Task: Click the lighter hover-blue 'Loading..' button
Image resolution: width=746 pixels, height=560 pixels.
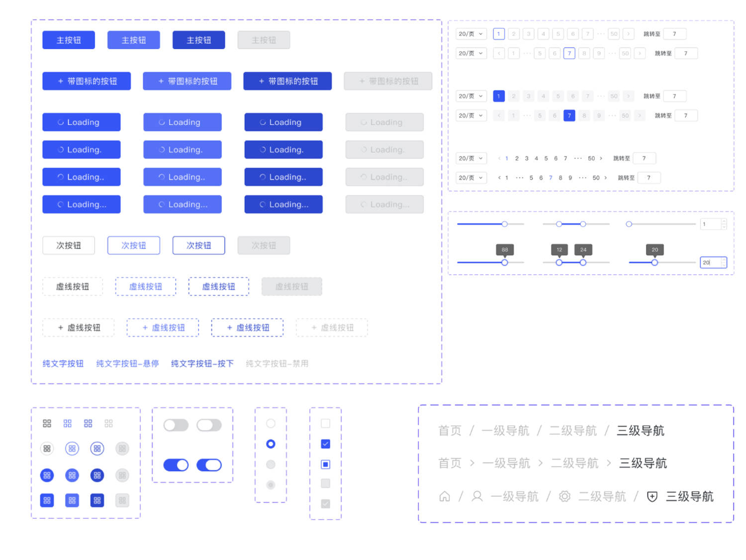Action: 182,177
